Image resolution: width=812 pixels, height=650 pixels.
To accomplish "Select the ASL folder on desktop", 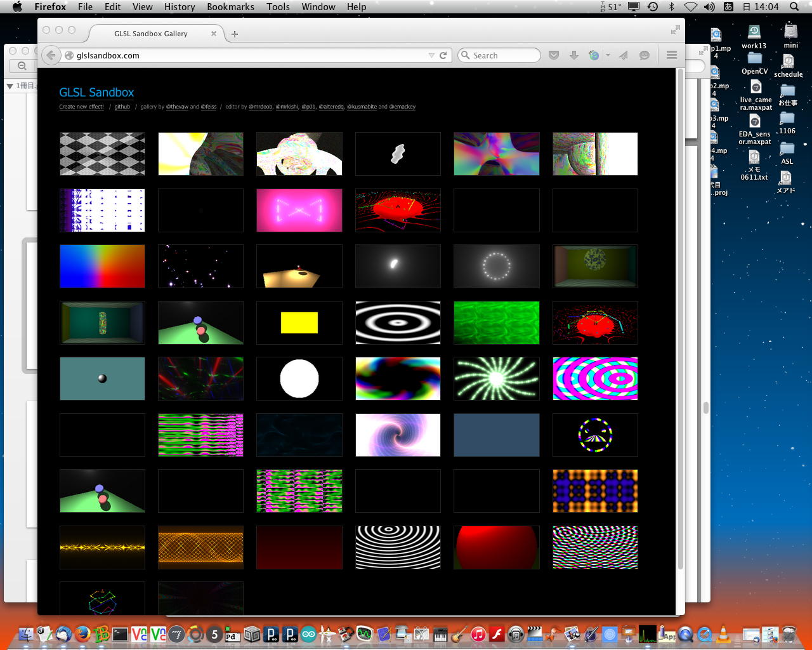I will point(787,149).
